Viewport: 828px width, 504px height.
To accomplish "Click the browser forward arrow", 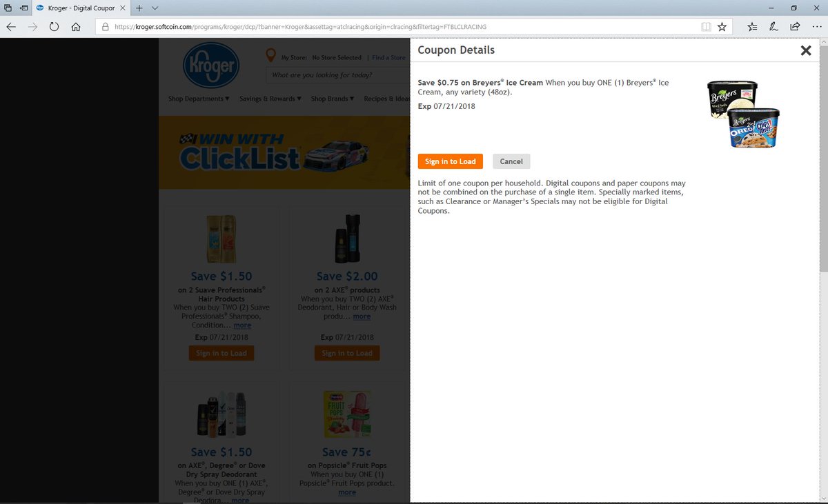I will tap(32, 27).
